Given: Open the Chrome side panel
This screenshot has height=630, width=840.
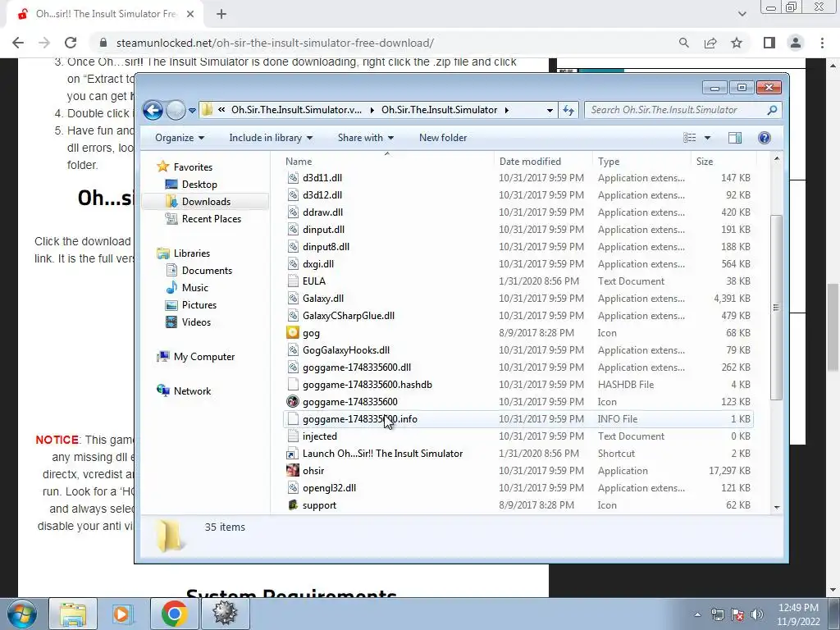Looking at the screenshot, I should (769, 43).
